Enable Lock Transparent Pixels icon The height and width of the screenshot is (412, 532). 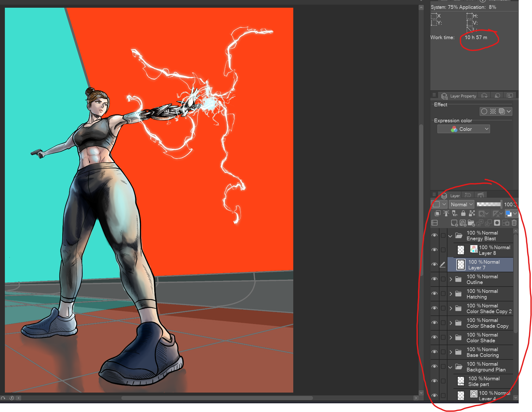click(x=472, y=213)
